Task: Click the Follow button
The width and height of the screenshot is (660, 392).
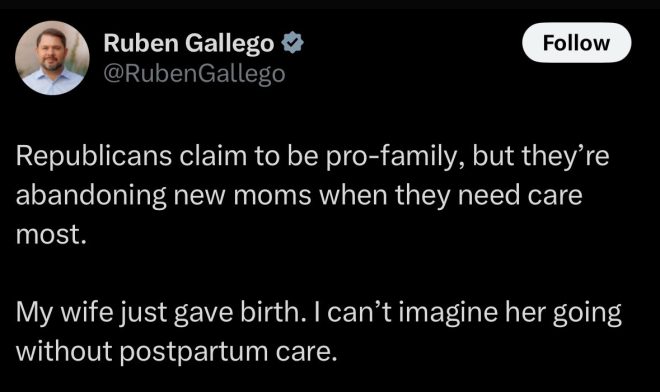Action: 576,43
